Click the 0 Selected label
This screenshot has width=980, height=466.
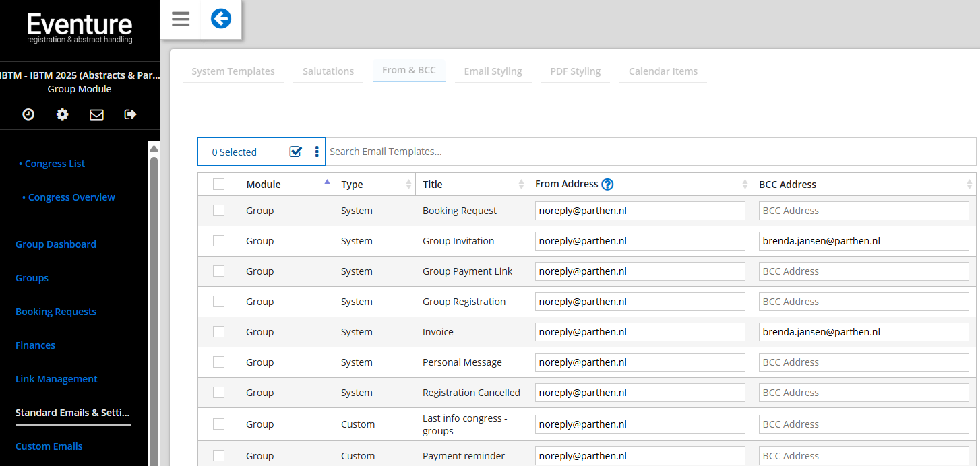[235, 152]
